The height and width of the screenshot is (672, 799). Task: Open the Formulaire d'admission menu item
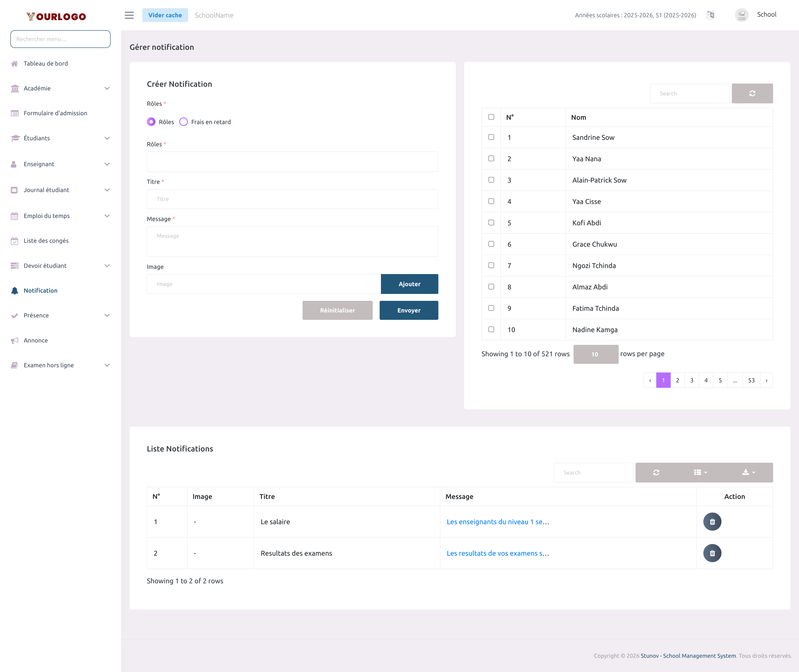[55, 113]
